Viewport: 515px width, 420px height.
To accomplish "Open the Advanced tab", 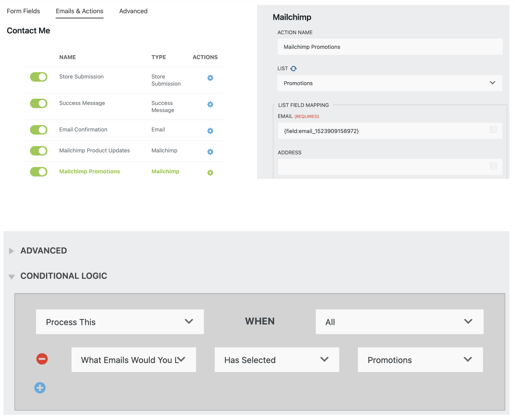I will tap(133, 11).
